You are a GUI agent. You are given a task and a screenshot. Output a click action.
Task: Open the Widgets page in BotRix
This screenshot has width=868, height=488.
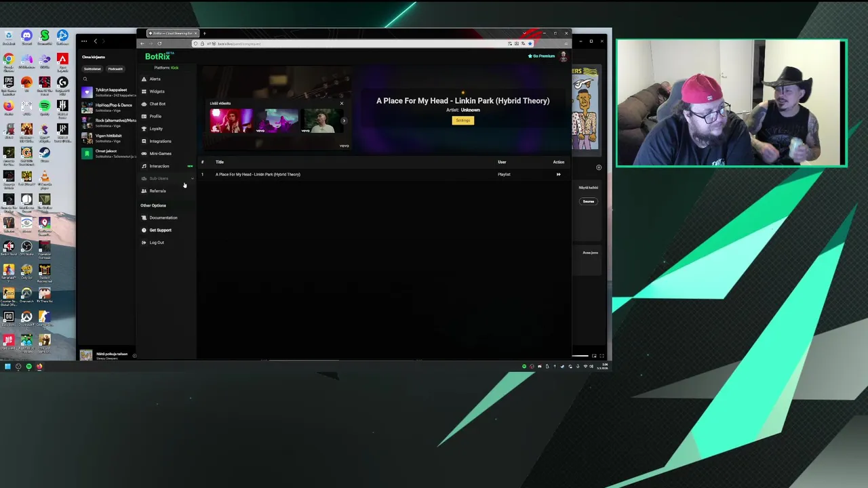[157, 91]
